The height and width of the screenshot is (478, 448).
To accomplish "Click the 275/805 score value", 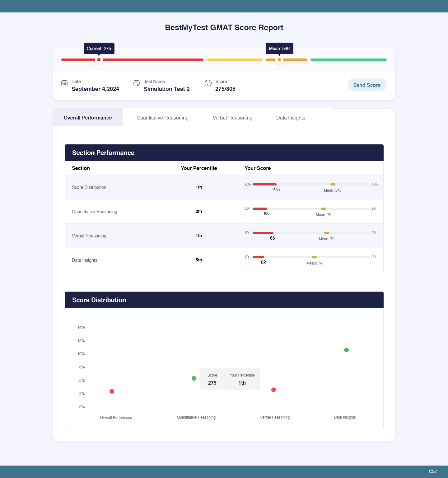I will pyautogui.click(x=225, y=89).
